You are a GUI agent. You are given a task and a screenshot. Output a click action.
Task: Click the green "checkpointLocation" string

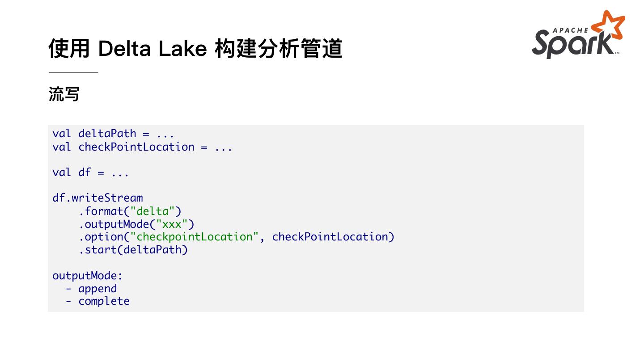tap(195, 236)
